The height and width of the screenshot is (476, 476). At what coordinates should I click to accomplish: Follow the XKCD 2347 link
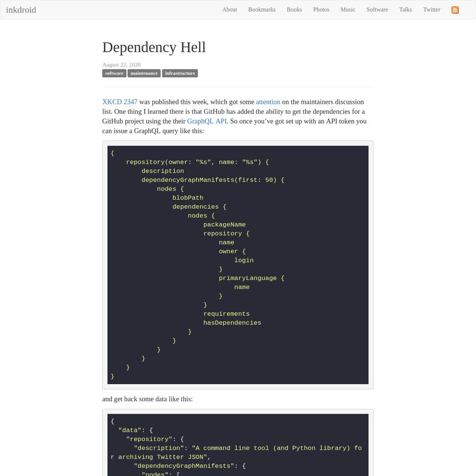(x=119, y=102)
